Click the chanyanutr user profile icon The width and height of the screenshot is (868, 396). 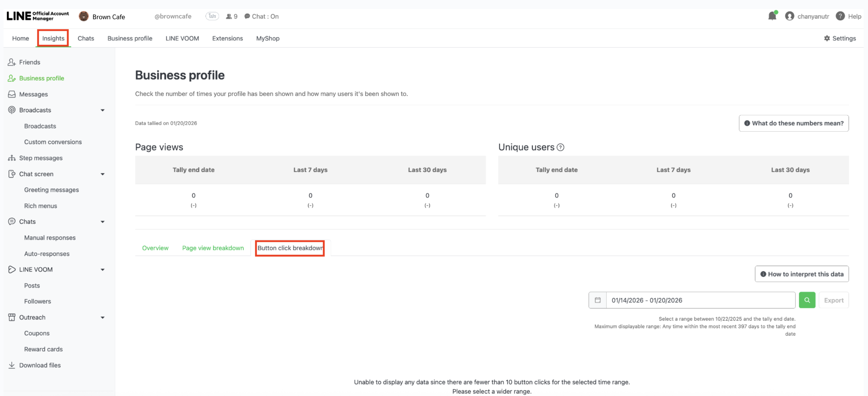point(789,16)
